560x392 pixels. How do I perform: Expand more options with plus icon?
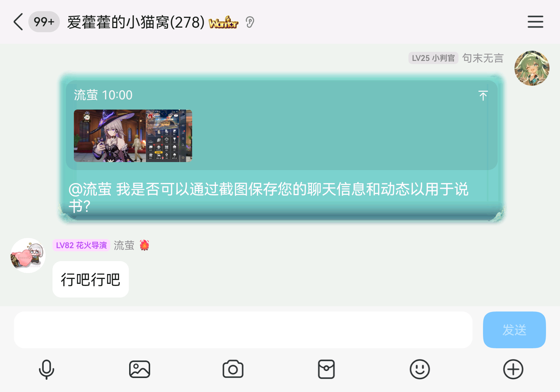tap(513, 369)
